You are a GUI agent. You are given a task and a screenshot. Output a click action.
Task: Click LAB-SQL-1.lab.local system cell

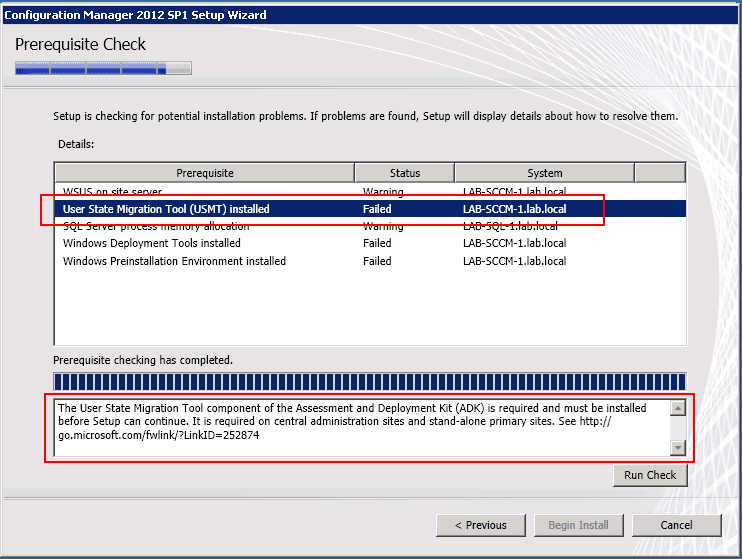click(x=510, y=226)
